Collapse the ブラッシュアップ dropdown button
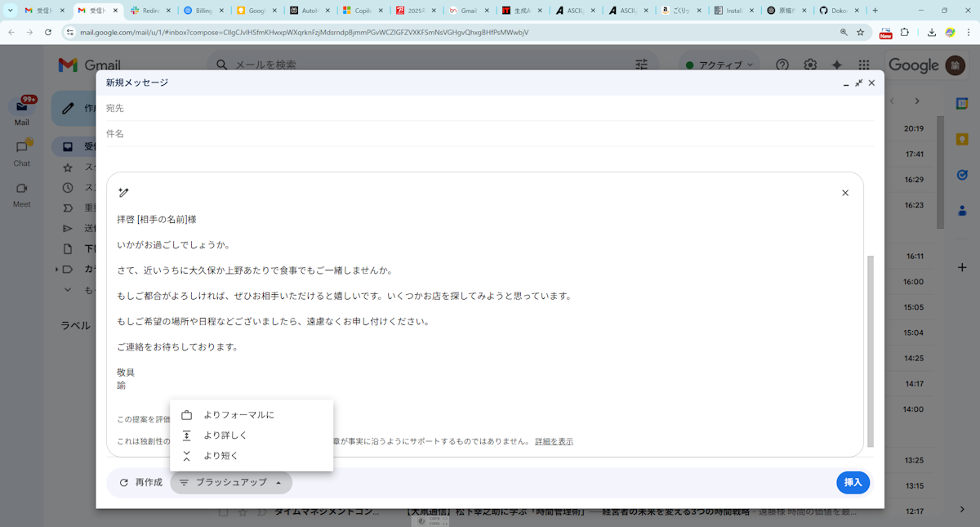The height and width of the screenshot is (527, 980). 231,483
